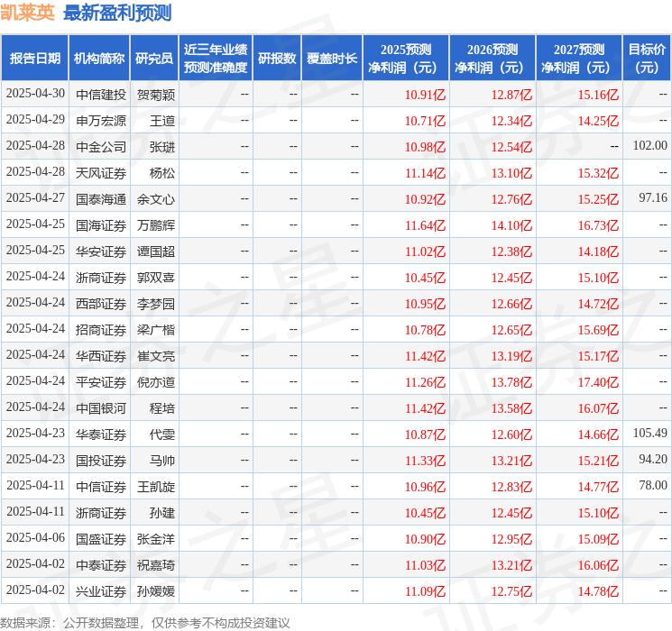
Task: Click researcher 郭双喜
Action: (156, 278)
